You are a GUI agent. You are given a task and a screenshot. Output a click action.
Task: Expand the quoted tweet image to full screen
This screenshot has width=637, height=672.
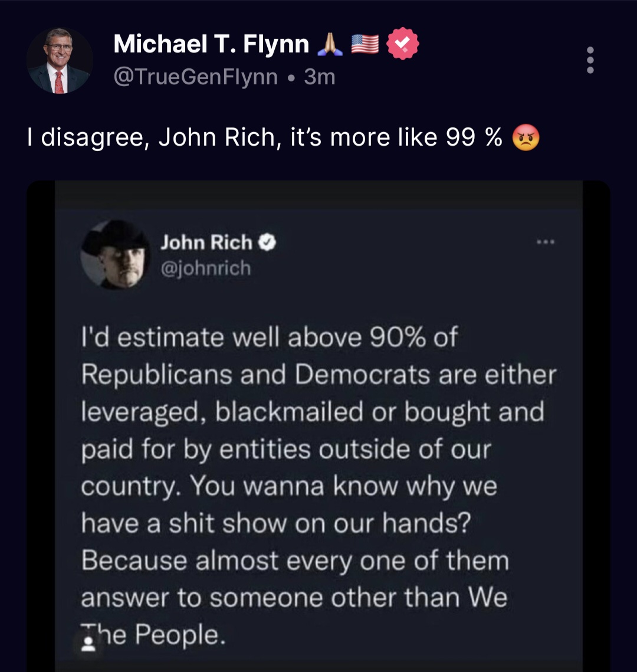coord(318,425)
